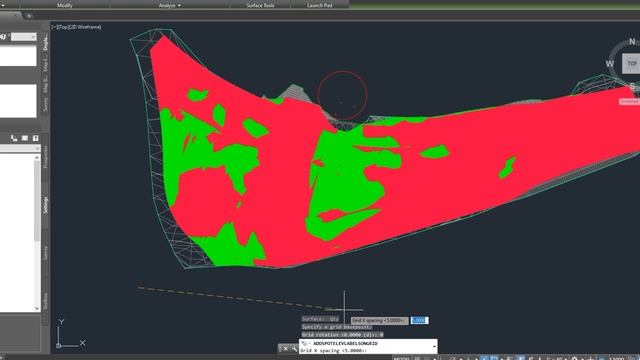
Task: Click the Grid rotation prompt line
Action: (342, 335)
